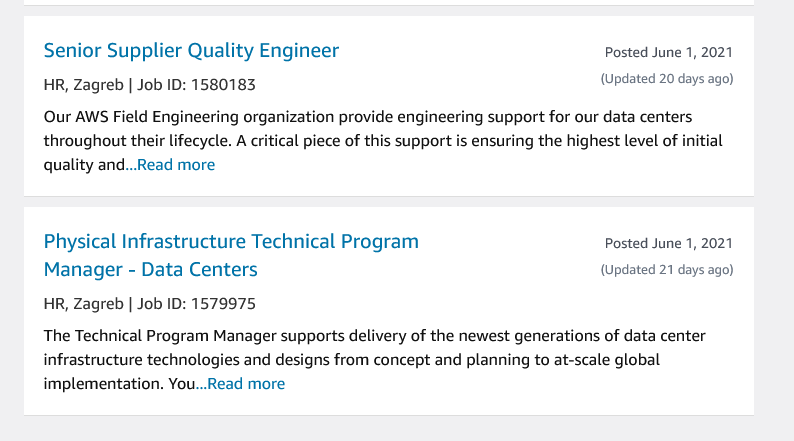Click the partially visible card at the top
794x441 pixels.
tap(388, 3)
